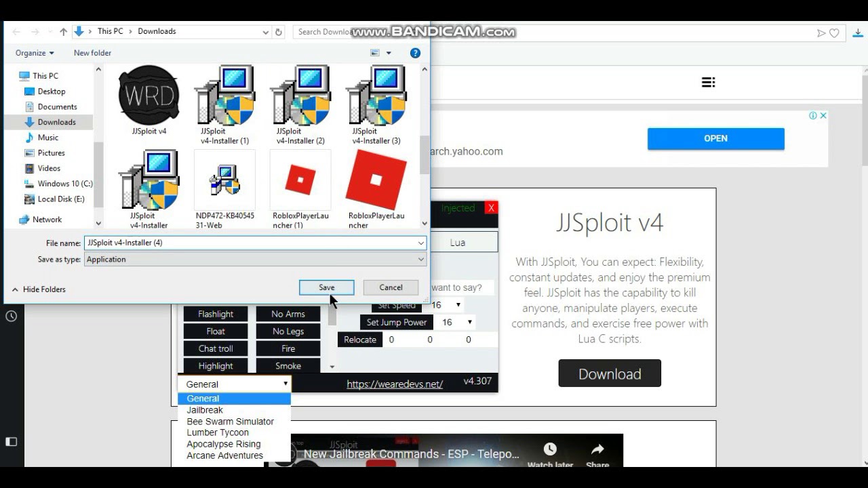
Task: Click the Cancel button
Action: coord(391,287)
